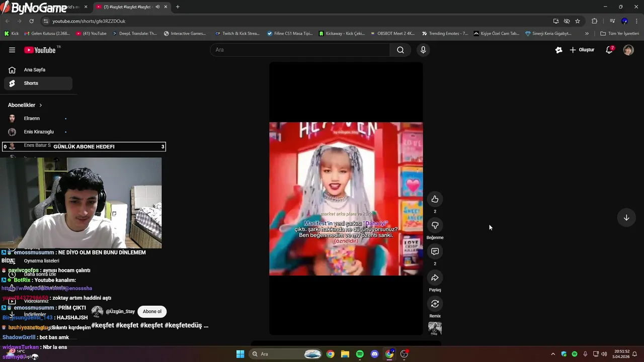Open the Kick bookmark

(12, 34)
